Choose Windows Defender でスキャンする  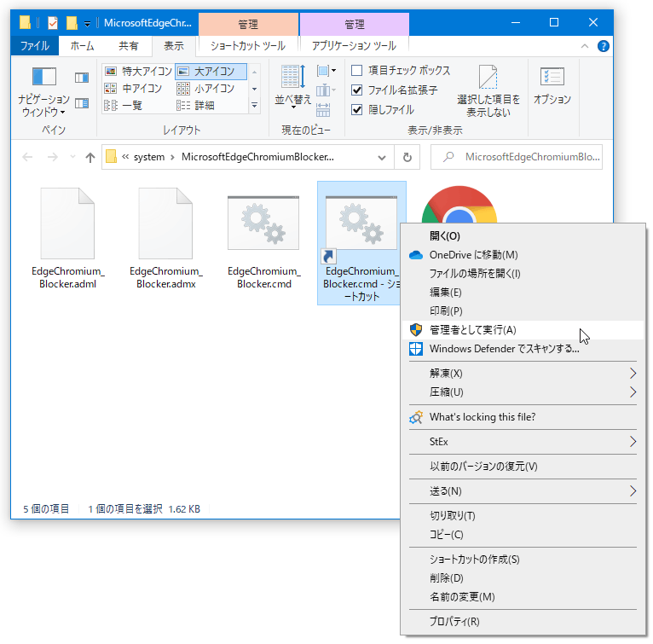click(x=523, y=349)
